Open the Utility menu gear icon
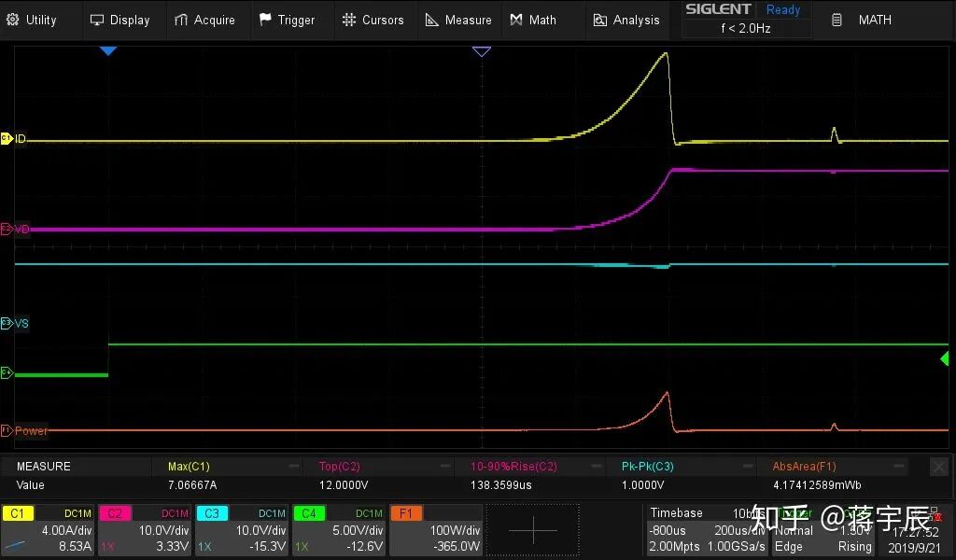956x560 pixels. [x=12, y=20]
